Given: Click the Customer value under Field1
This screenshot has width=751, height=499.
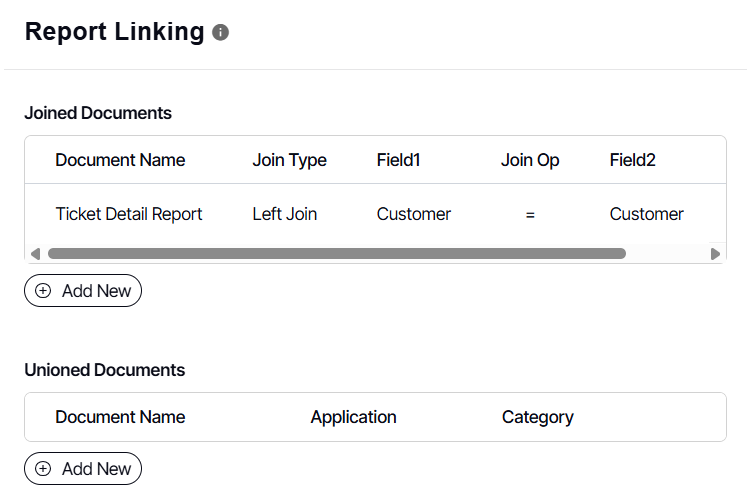Looking at the screenshot, I should 414,214.
